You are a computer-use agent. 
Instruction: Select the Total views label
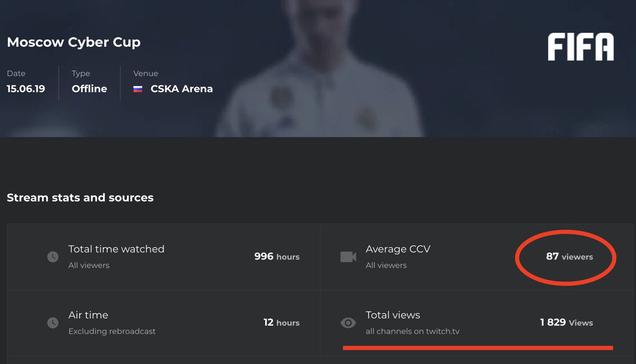[393, 315]
